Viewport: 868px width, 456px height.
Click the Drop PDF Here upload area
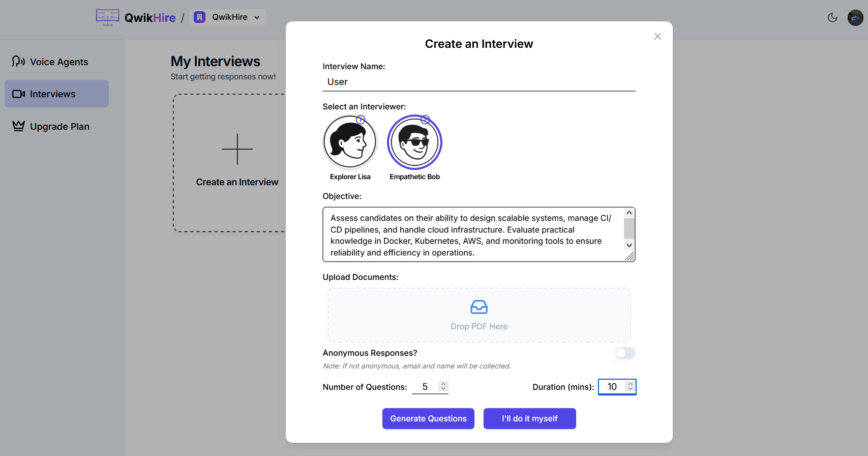pyautogui.click(x=479, y=315)
